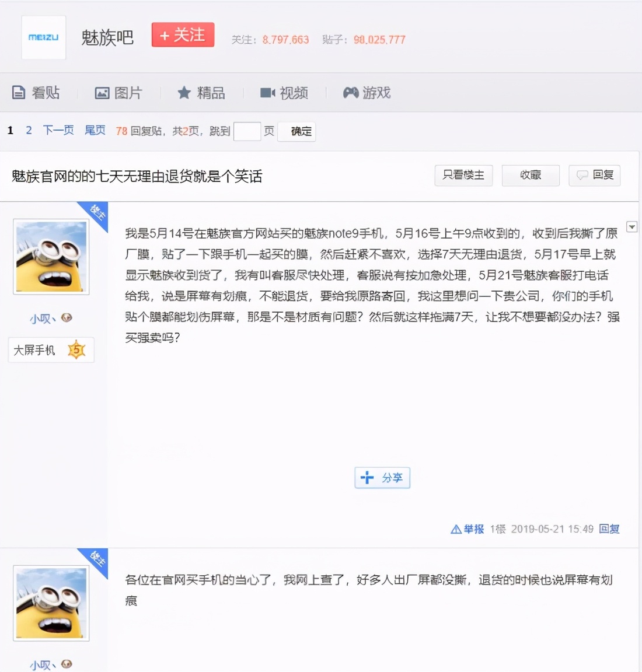Viewport: 642px width, 672px height.
Task: Go to 下一页 for next page
Action: [x=58, y=130]
